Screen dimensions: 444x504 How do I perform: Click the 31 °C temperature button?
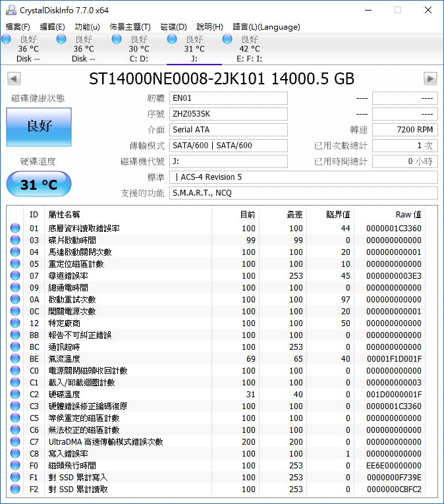pyautogui.click(x=39, y=184)
